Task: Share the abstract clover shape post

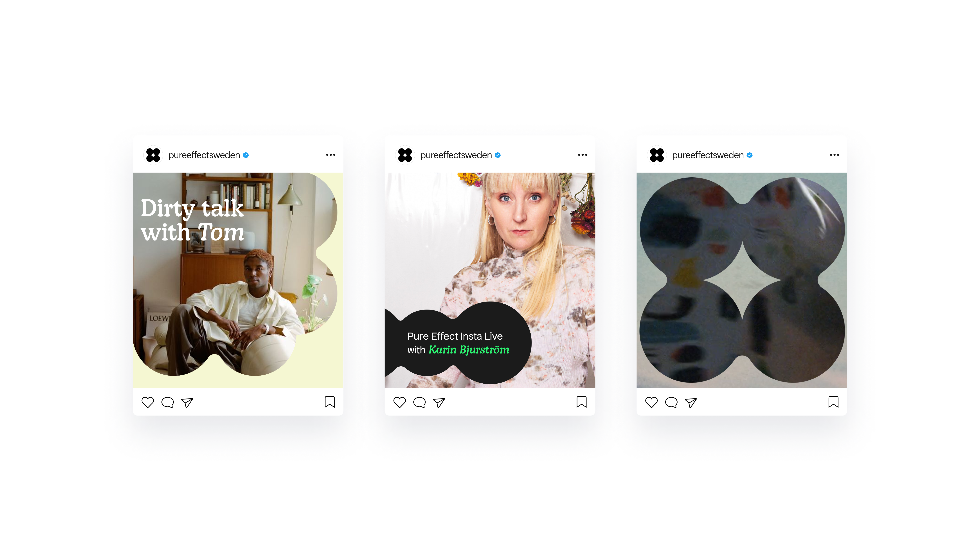Action: point(691,403)
